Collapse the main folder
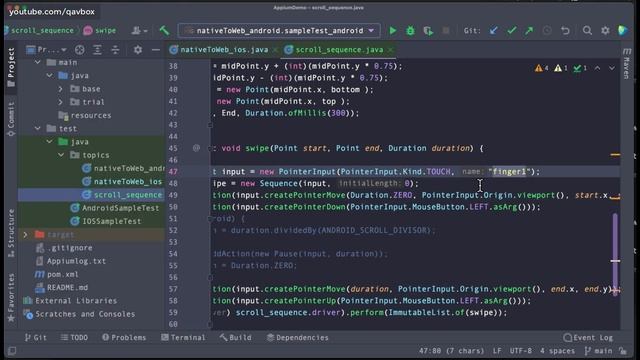 [38, 62]
